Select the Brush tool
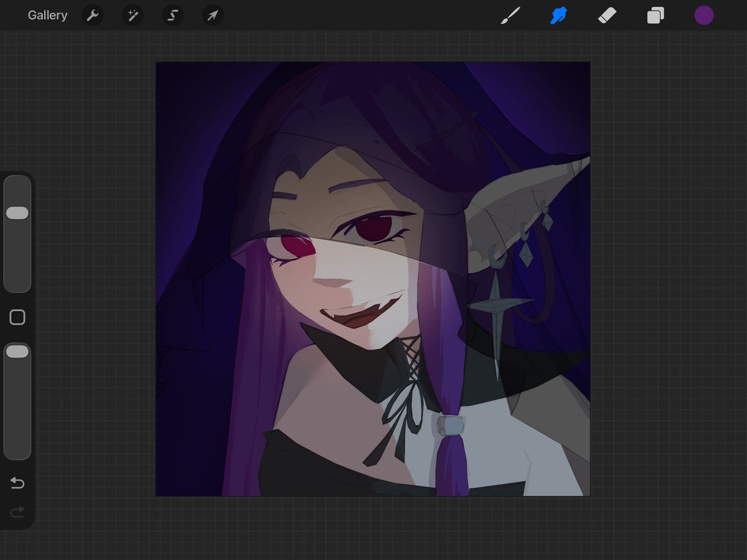This screenshot has height=560, width=747. (510, 15)
